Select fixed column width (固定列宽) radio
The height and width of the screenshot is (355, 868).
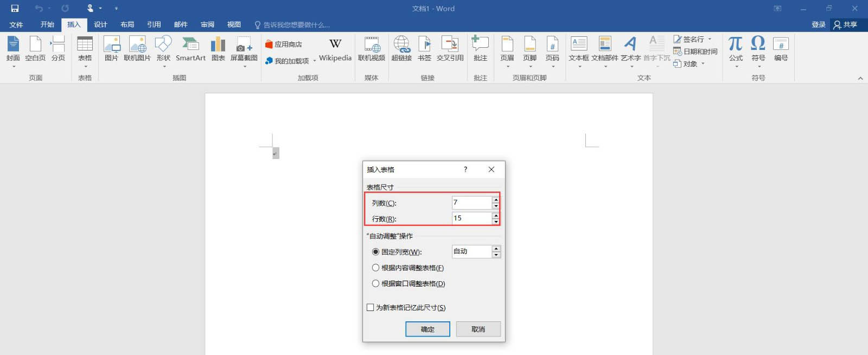(x=375, y=252)
